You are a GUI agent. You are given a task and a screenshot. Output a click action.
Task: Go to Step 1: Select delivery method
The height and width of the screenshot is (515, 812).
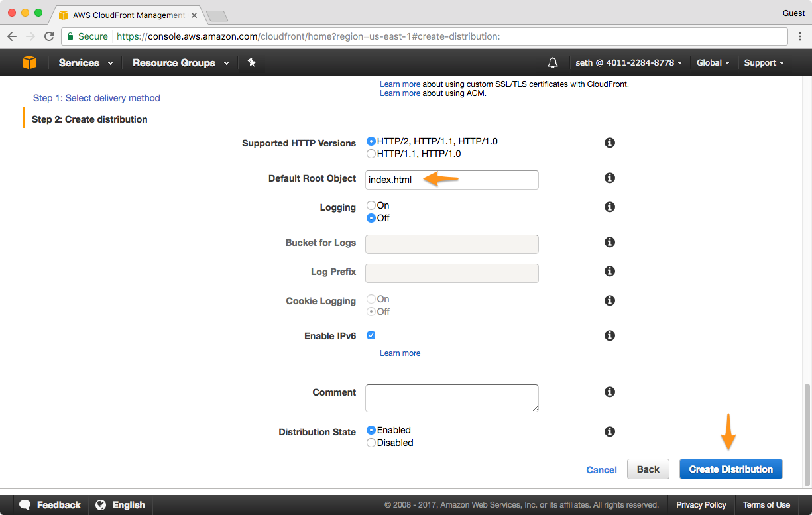97,98
